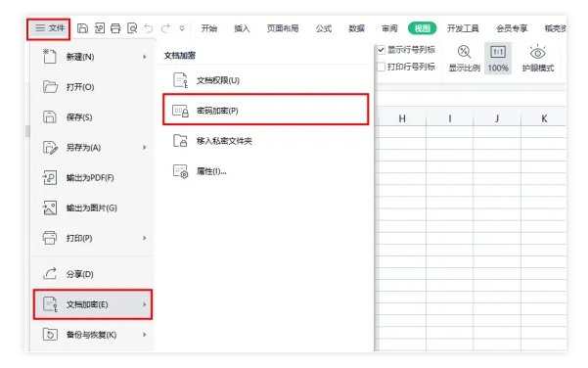The image size is (588, 368).
Task: Click the PDF export icon beside 输出为PDF
Action: (50, 177)
